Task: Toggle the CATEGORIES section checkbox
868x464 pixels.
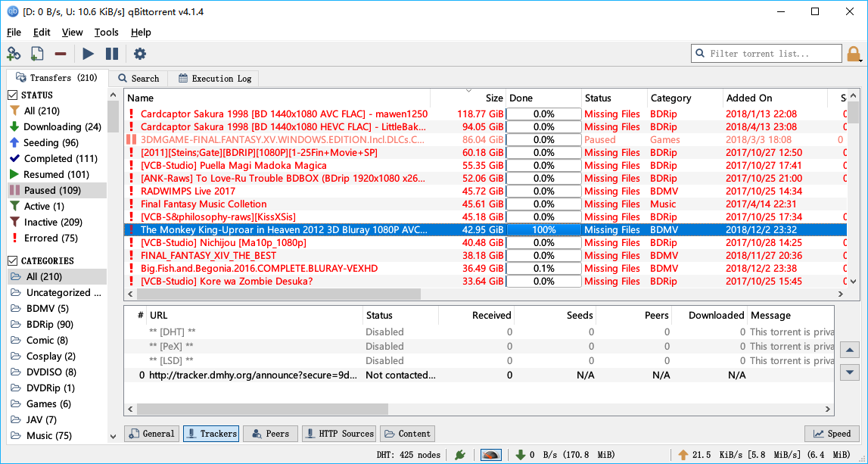Action: click(x=14, y=260)
